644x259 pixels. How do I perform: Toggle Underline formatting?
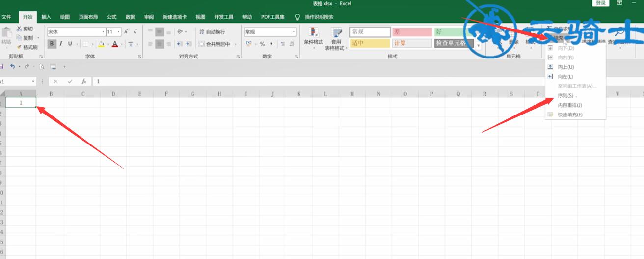(70, 44)
